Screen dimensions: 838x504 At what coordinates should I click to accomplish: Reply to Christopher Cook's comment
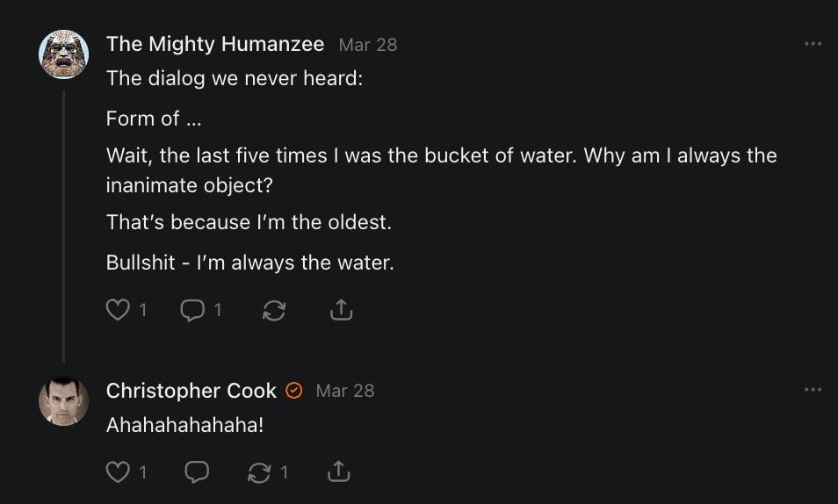[197, 472]
